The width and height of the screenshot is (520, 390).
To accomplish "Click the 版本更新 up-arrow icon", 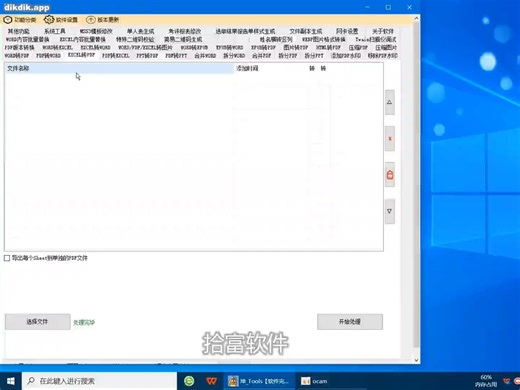I will (x=90, y=20).
